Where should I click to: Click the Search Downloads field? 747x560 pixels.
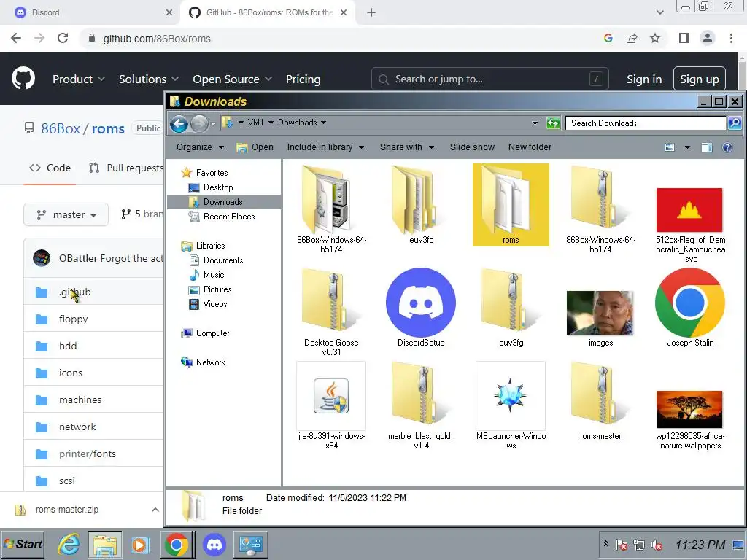[x=645, y=123]
